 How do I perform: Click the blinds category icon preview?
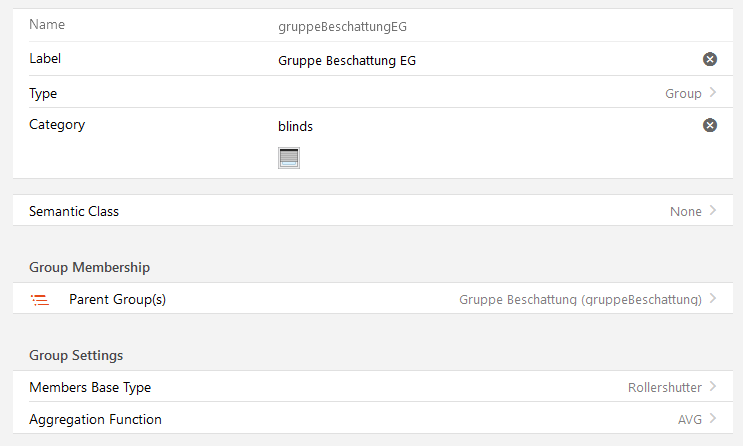pos(289,158)
